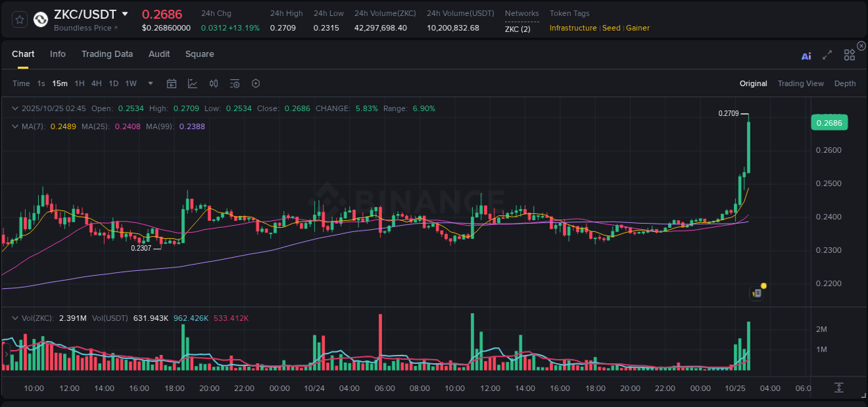This screenshot has width=868, height=407.
Task: Open the widget layout icon
Action: click(x=849, y=55)
